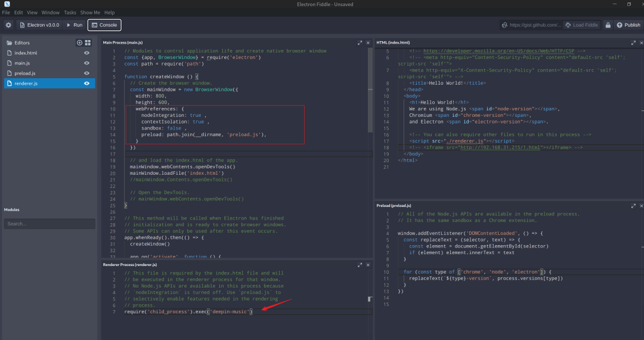644x340 pixels.
Task: Click the add new editor plus icon
Action: pyautogui.click(x=79, y=43)
